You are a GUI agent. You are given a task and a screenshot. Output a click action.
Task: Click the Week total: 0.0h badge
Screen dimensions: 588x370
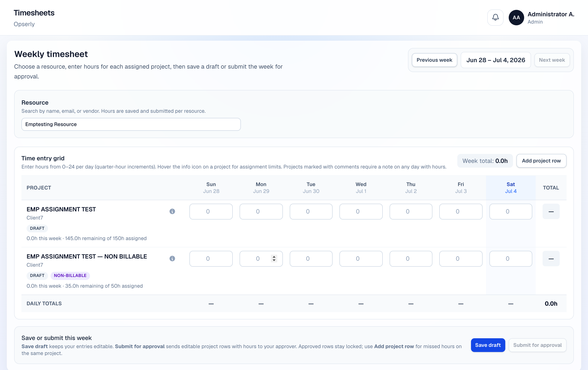[485, 161]
